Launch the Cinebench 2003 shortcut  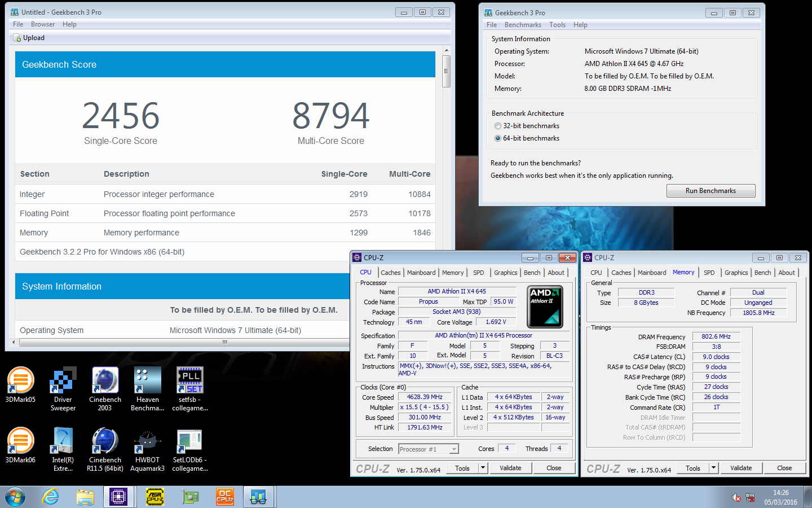pos(105,389)
